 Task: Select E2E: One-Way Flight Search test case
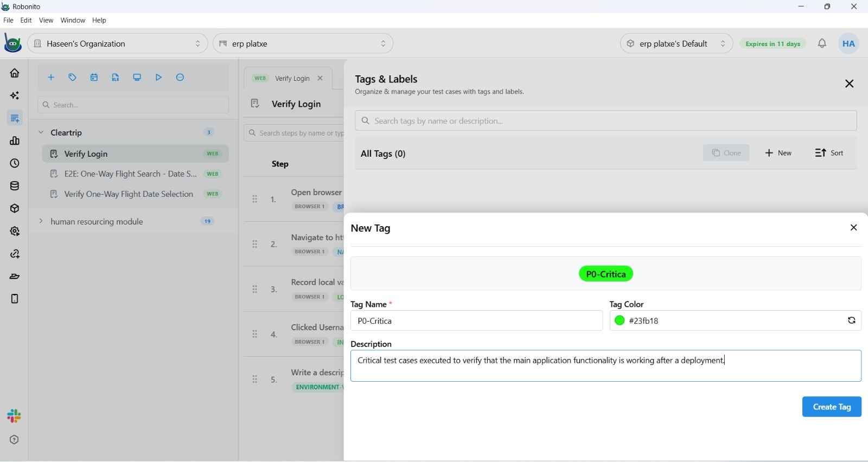(x=135, y=174)
